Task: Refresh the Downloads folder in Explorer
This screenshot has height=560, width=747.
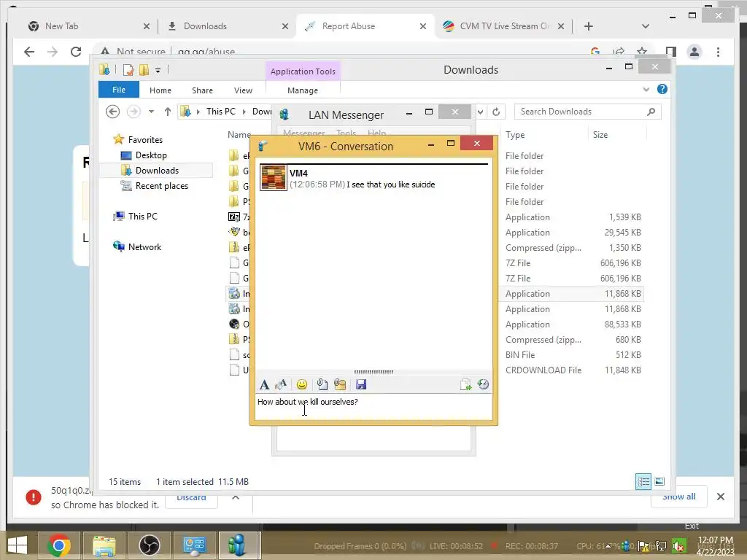Action: 496,112
